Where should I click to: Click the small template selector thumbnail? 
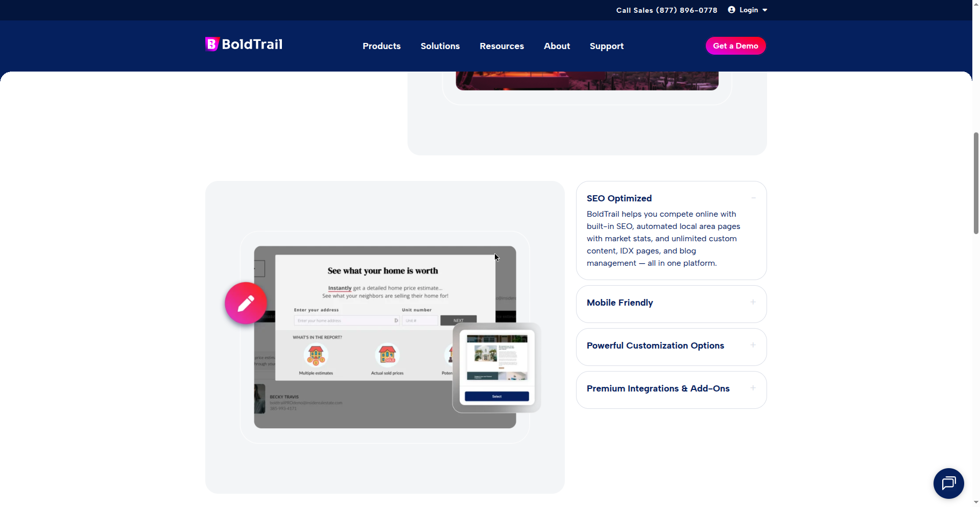[496, 367]
